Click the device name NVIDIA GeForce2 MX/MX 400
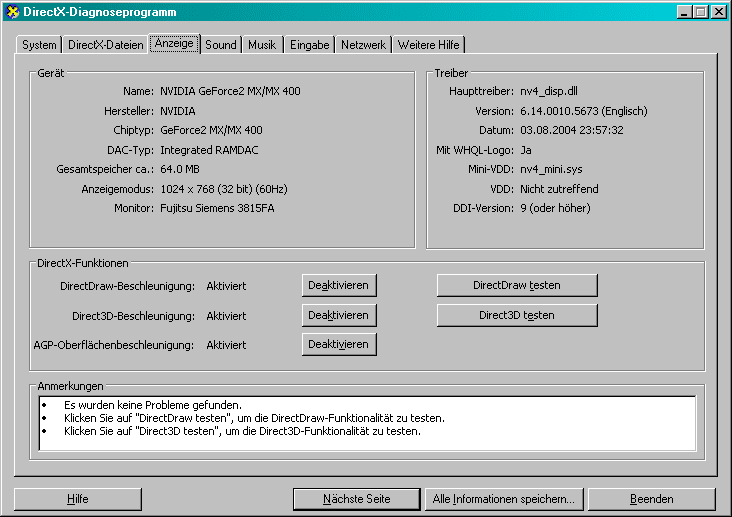Image resolution: width=732 pixels, height=517 pixels. (230, 91)
